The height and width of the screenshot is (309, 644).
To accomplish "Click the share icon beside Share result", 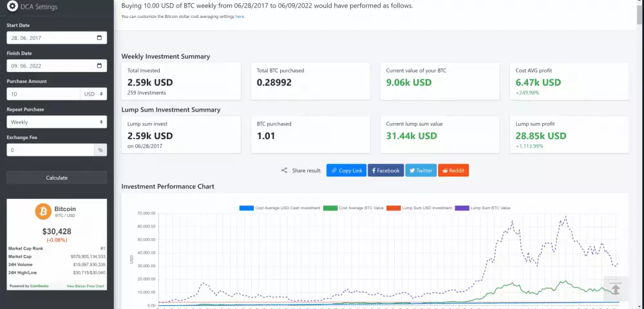I will (284, 171).
